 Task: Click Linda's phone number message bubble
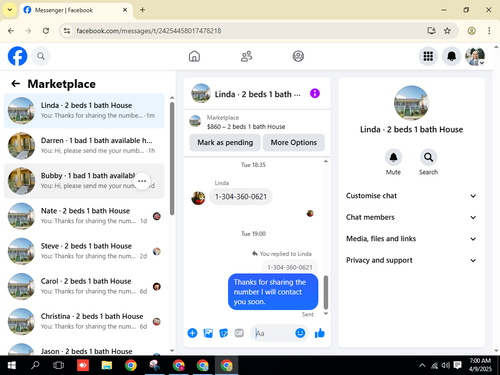point(241,197)
